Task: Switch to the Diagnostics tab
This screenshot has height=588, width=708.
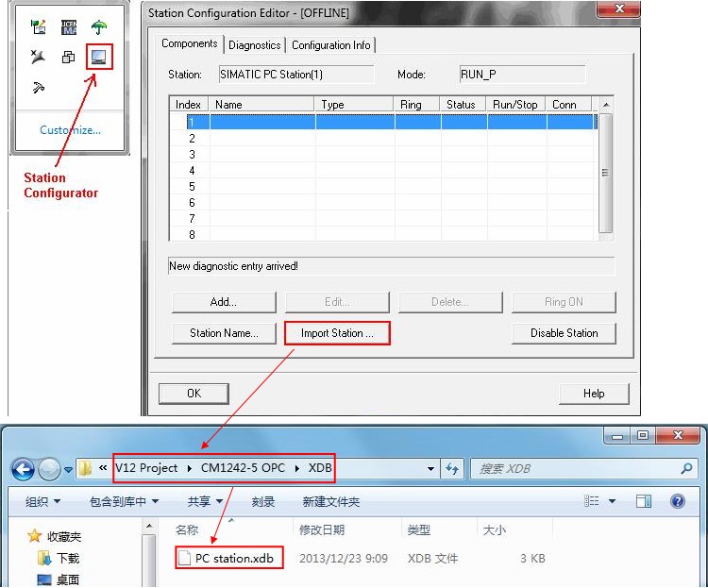Action: (254, 45)
